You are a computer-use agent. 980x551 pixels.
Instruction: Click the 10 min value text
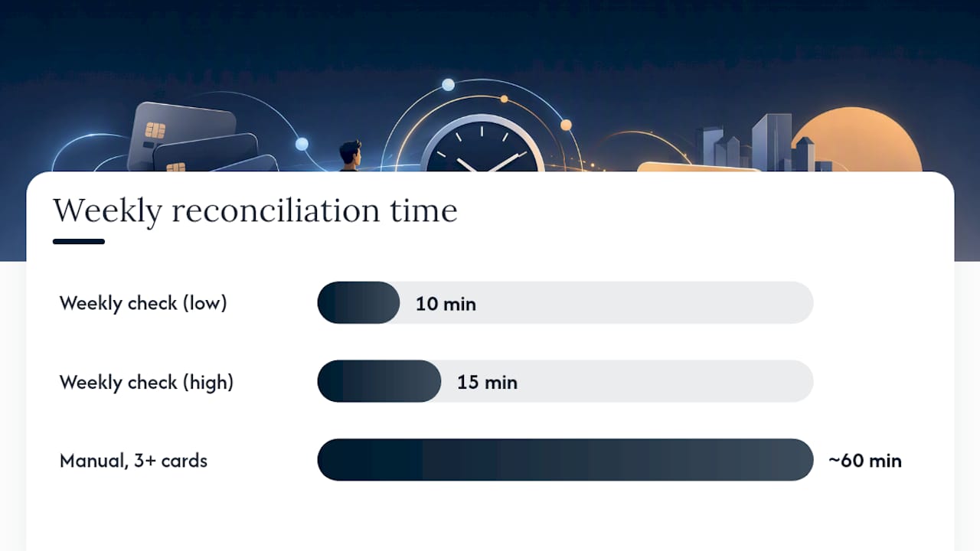(446, 304)
